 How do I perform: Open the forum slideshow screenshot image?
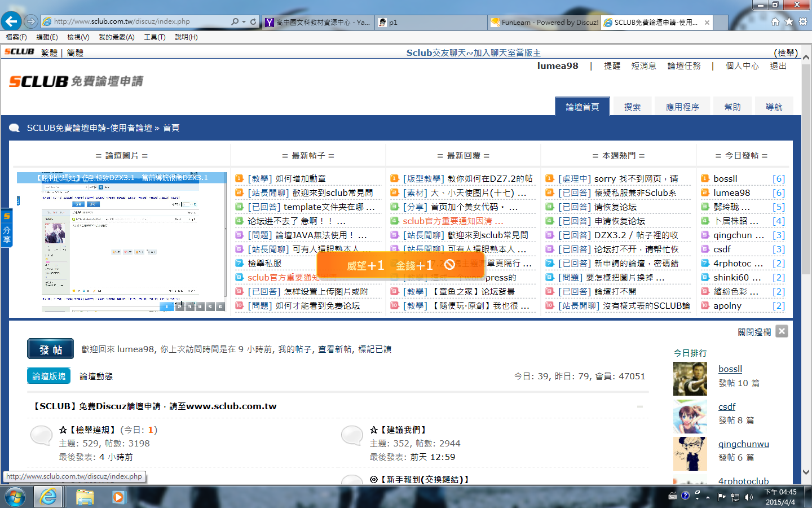pos(121,242)
